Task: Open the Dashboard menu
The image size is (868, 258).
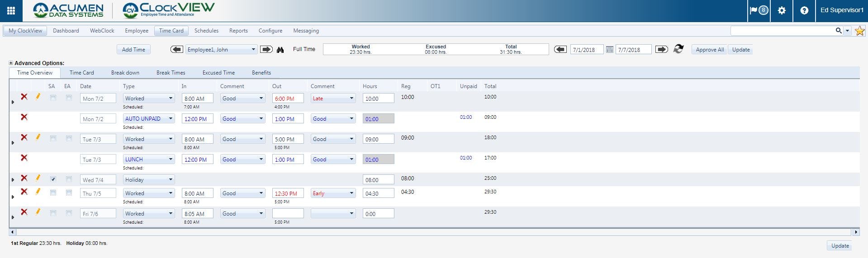Action: pos(66,31)
